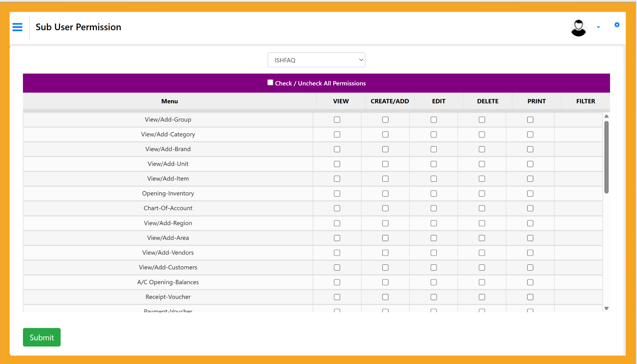This screenshot has width=637, height=364.
Task: Click the CREATE/ADD column header
Action: 390,101
